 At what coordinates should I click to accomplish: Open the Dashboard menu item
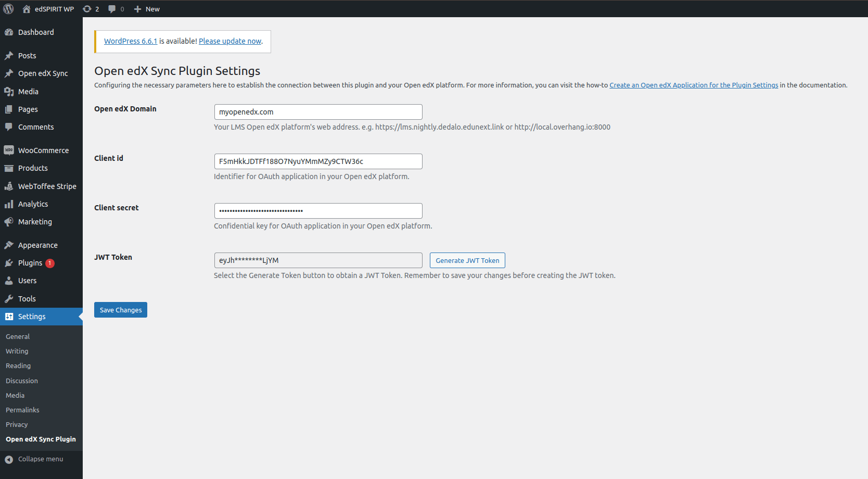(x=41, y=32)
